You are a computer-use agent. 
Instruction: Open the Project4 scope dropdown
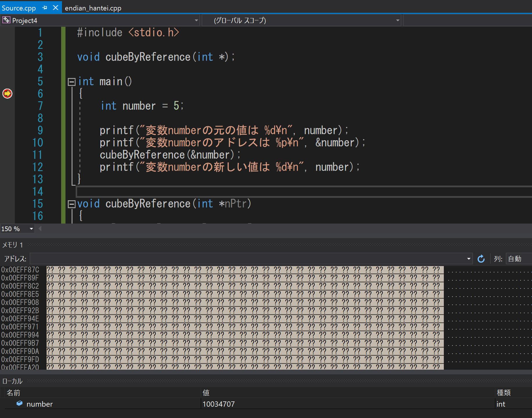click(x=196, y=20)
